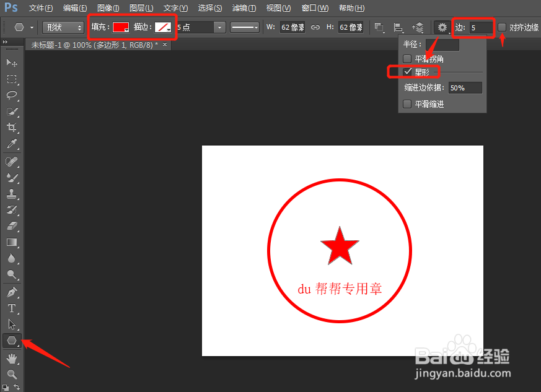
Task: Switch to the 未标题-1 document tab
Action: pos(95,45)
